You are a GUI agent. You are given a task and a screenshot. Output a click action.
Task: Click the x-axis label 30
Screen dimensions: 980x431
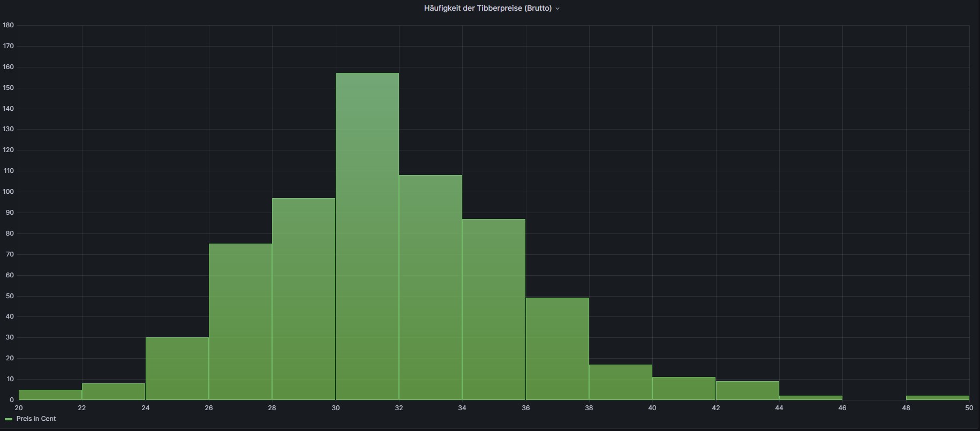(336, 408)
